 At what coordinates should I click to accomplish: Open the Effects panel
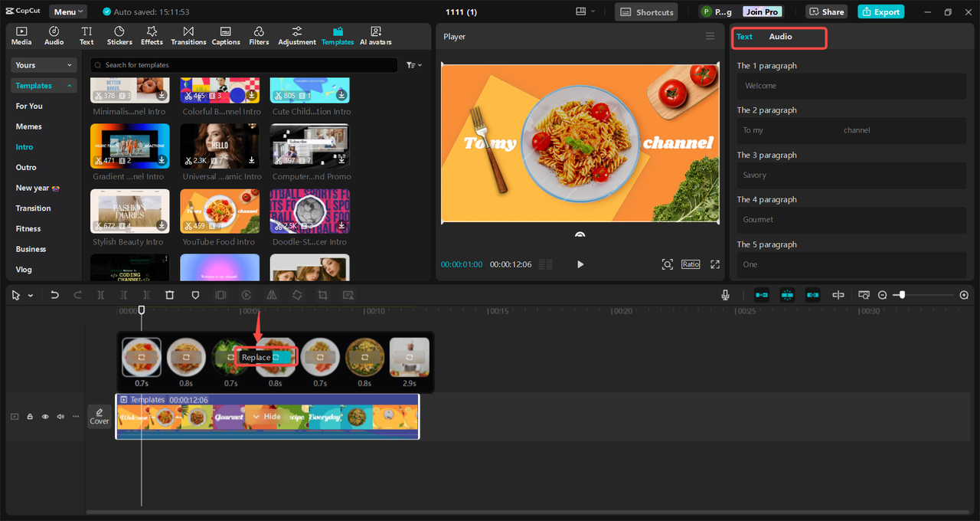point(152,35)
